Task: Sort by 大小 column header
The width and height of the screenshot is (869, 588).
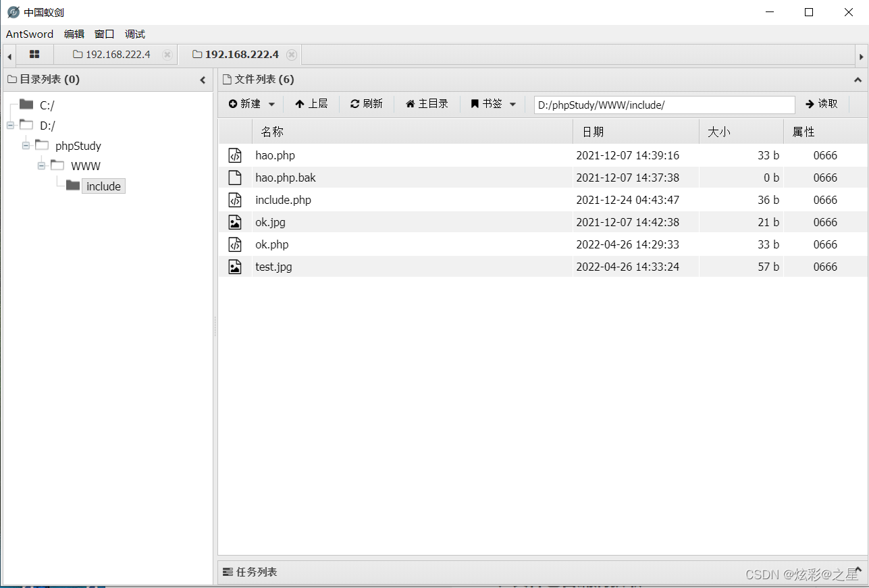Action: [741, 132]
